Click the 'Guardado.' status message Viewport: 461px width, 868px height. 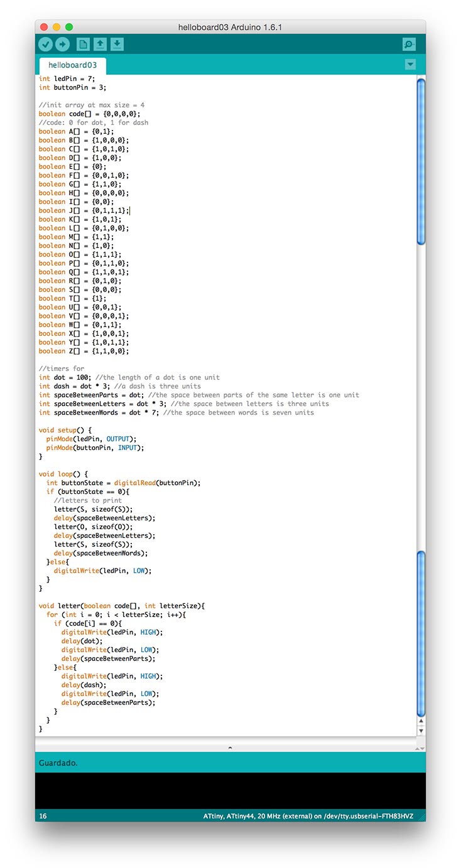tap(58, 763)
